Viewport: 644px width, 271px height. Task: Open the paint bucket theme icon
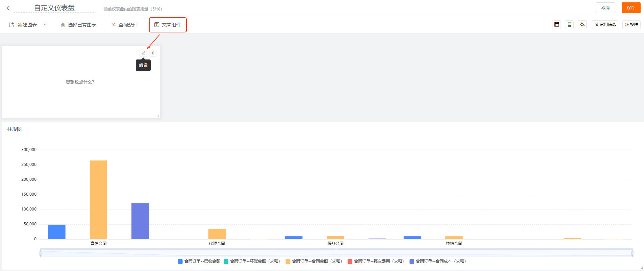[x=582, y=25]
